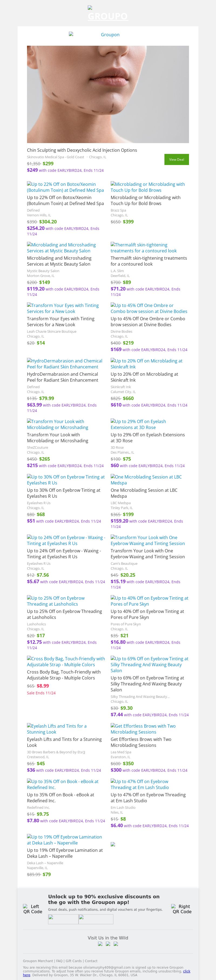Open the Gift Cards footer link
This screenshot has width=216, height=980.
[x=74, y=961]
